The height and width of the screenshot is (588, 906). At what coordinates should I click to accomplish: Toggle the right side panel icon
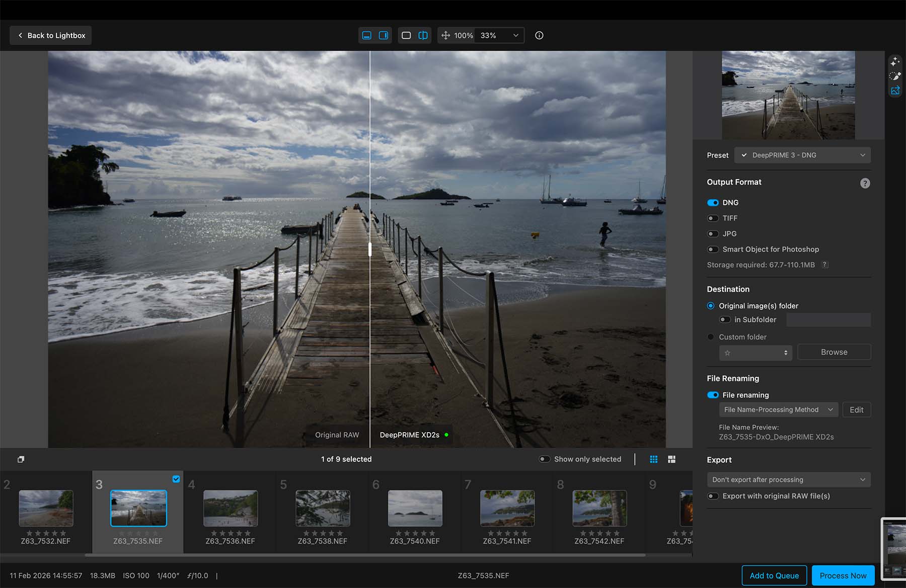[384, 35]
